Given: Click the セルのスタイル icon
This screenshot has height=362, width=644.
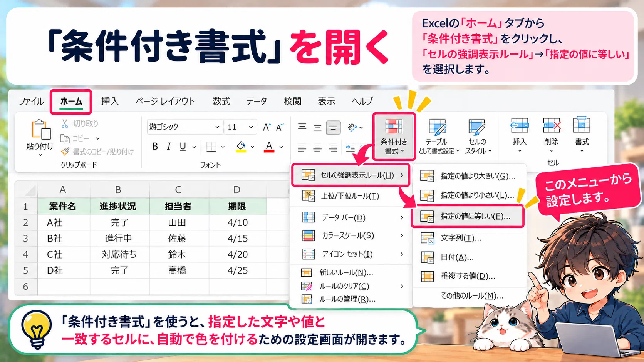Looking at the screenshot, I should [477, 127].
